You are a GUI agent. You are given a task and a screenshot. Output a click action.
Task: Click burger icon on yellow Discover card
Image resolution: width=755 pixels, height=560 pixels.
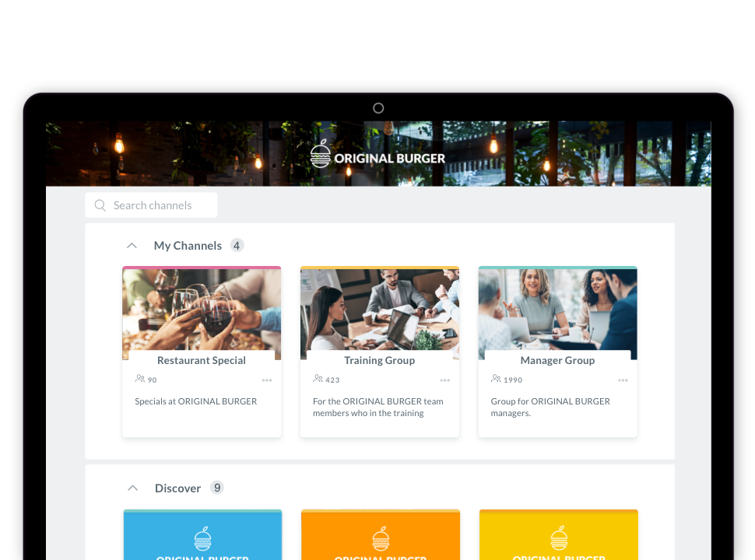[x=559, y=539]
